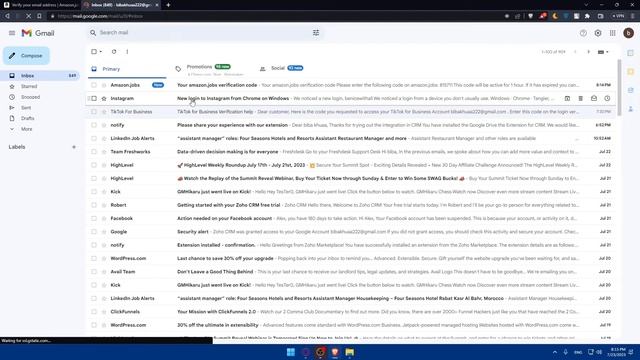Click the Gmail logo
The width and height of the screenshot is (640, 360).
pos(38,33)
